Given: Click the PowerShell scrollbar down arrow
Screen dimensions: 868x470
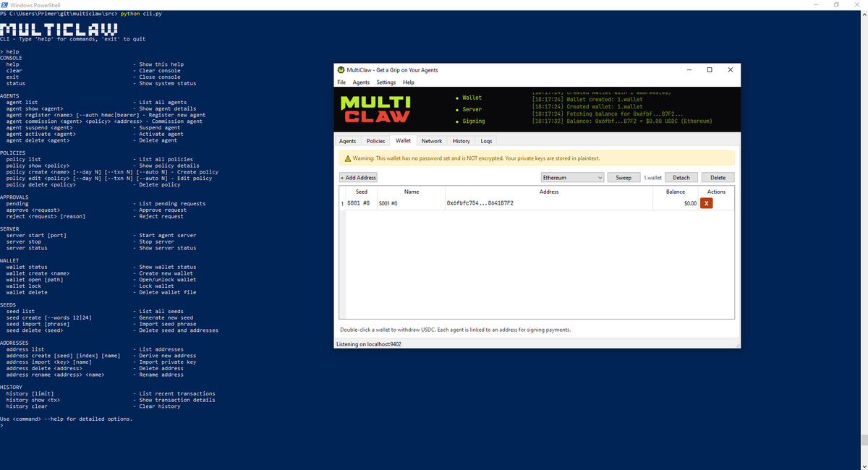Looking at the screenshot, I should 864,466.
